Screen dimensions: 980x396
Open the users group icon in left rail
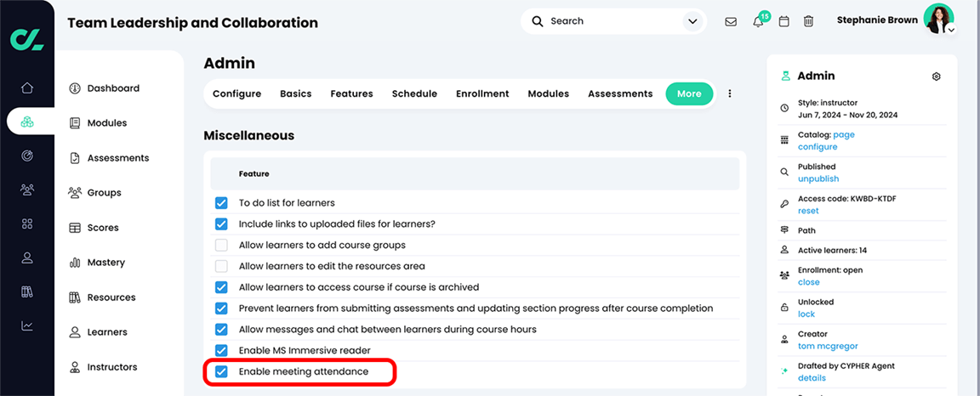click(x=27, y=190)
